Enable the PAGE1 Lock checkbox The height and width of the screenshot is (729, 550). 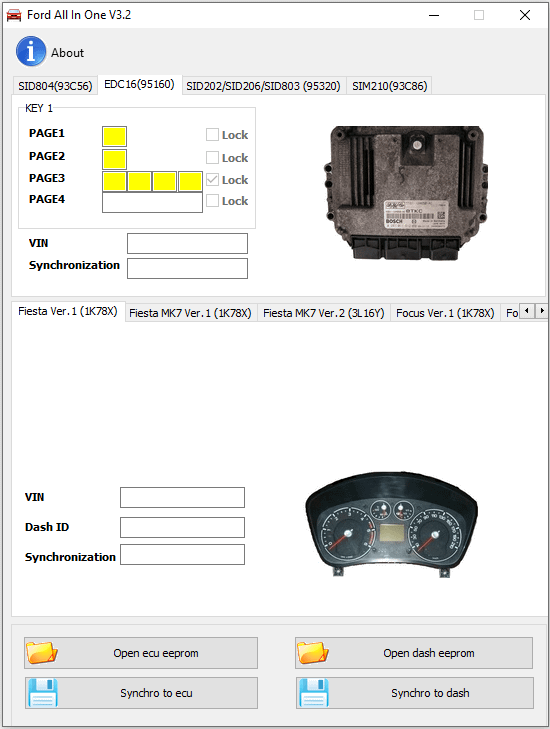point(212,135)
